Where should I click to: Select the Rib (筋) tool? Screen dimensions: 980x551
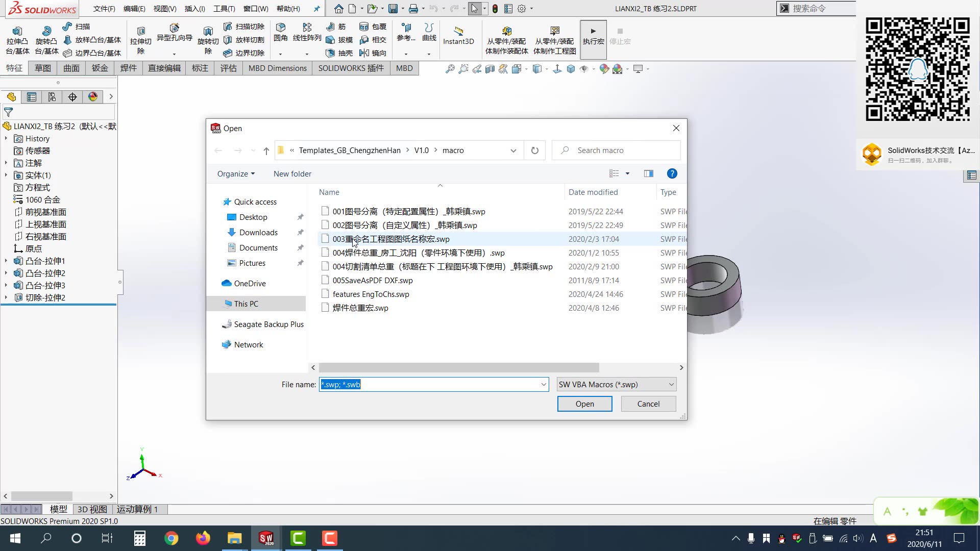point(336,27)
